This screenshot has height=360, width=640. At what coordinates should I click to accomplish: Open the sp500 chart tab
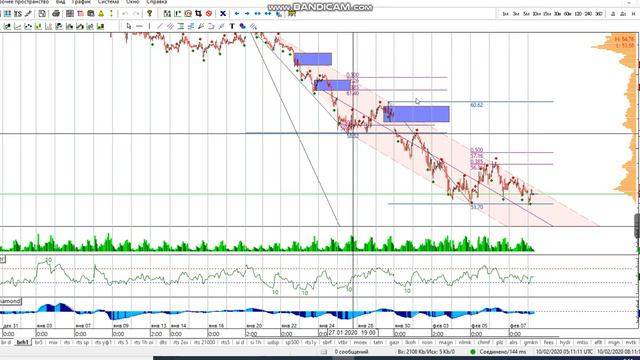292,342
